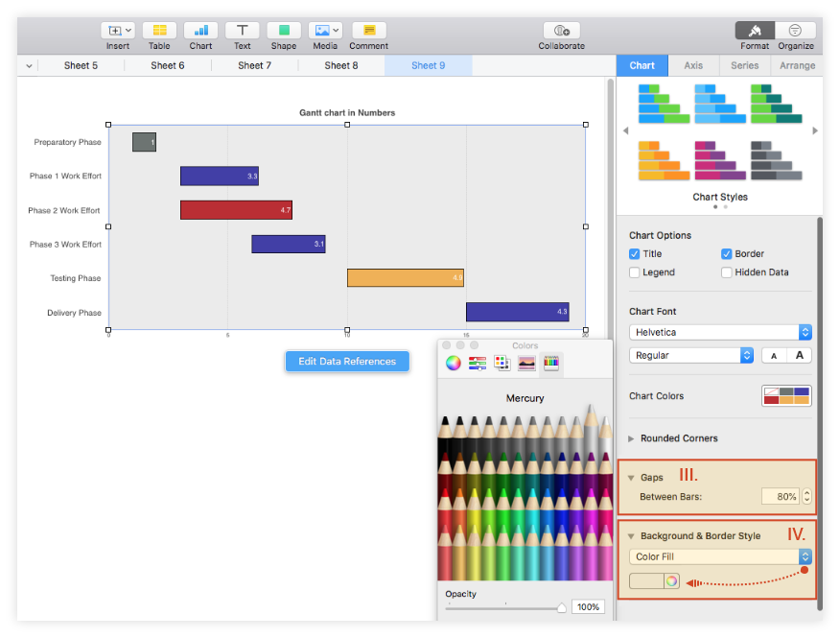Open the Chart Colors swatch
The width and height of the screenshot is (840, 638).
coord(786,395)
